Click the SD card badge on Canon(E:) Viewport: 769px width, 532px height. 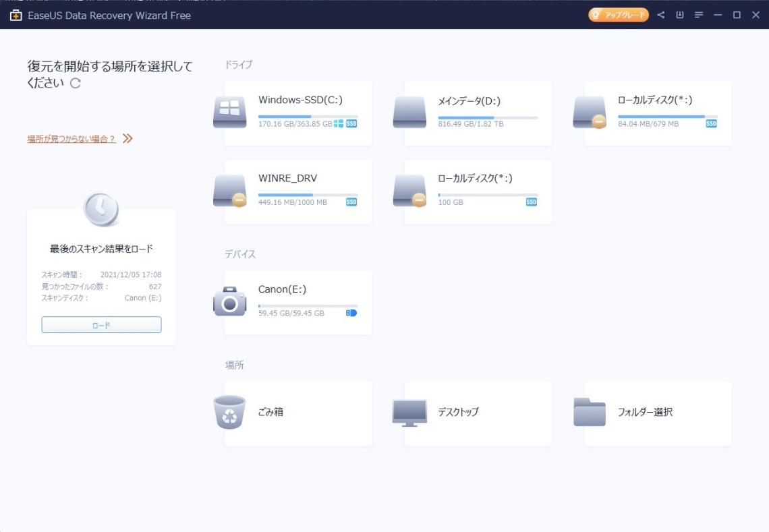pyautogui.click(x=351, y=313)
